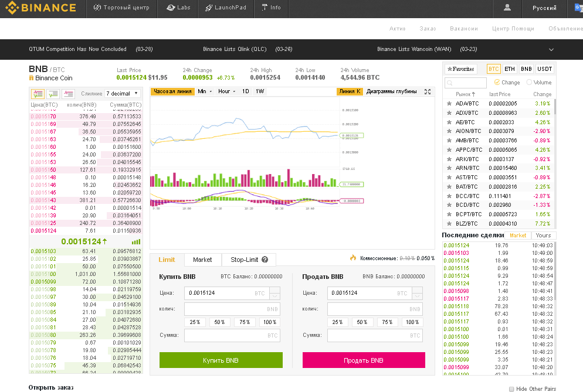Click the fee discount flame icon

tap(353, 257)
